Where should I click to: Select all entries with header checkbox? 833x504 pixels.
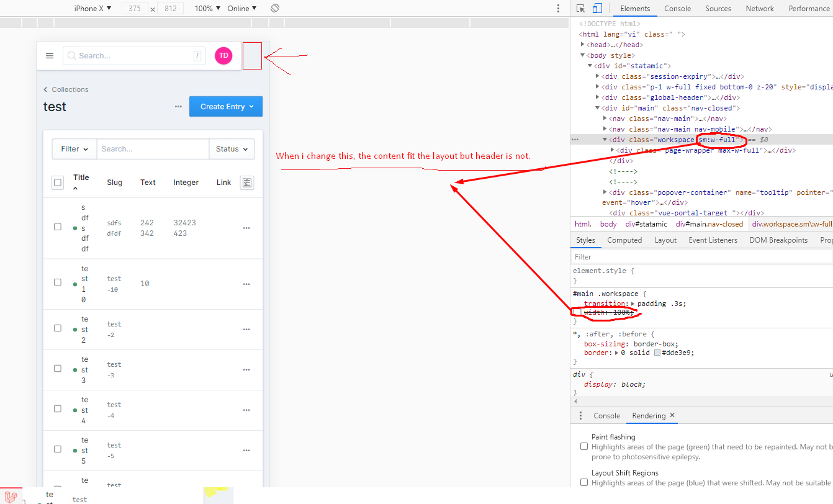click(x=58, y=182)
